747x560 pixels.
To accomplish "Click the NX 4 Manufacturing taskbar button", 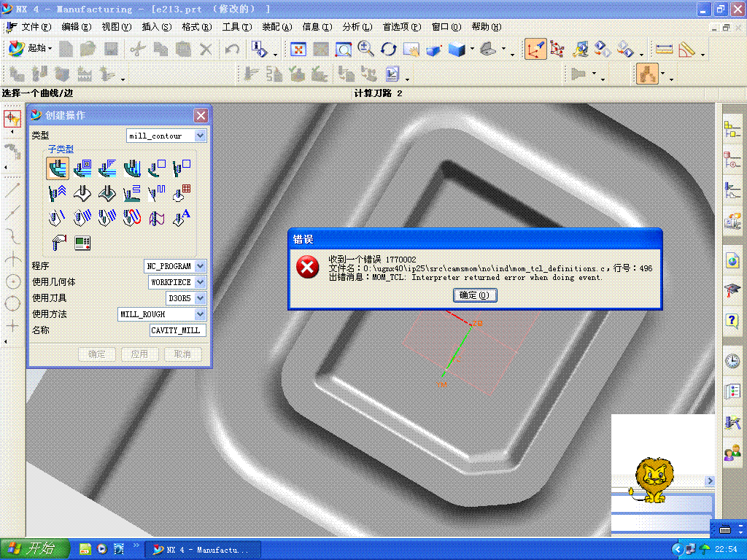I will pyautogui.click(x=203, y=550).
